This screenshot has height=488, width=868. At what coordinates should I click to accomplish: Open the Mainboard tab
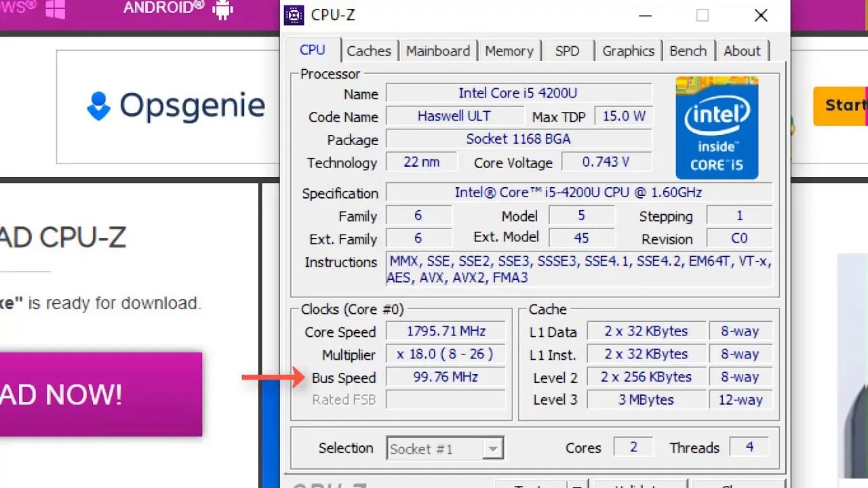[x=438, y=51]
